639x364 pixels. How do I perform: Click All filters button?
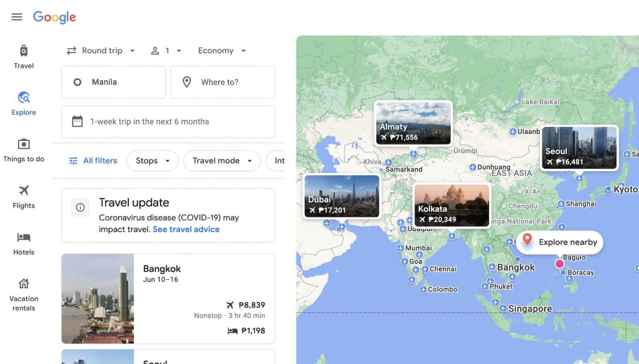pos(93,161)
